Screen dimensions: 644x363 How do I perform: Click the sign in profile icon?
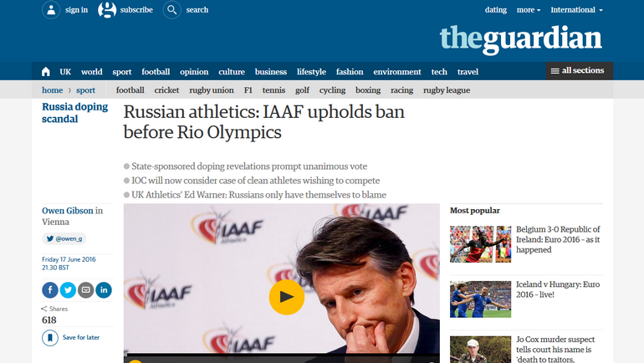click(x=51, y=10)
